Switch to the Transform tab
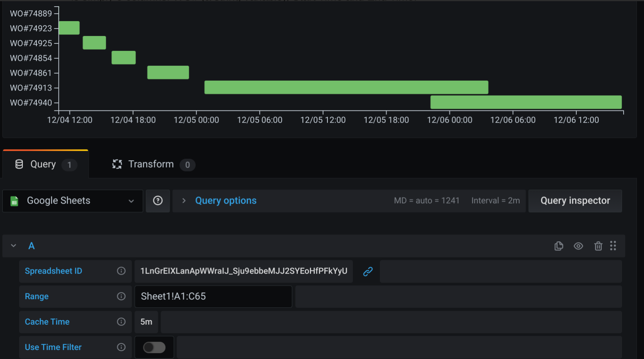Screen dimensions: 644x359 point(150,164)
